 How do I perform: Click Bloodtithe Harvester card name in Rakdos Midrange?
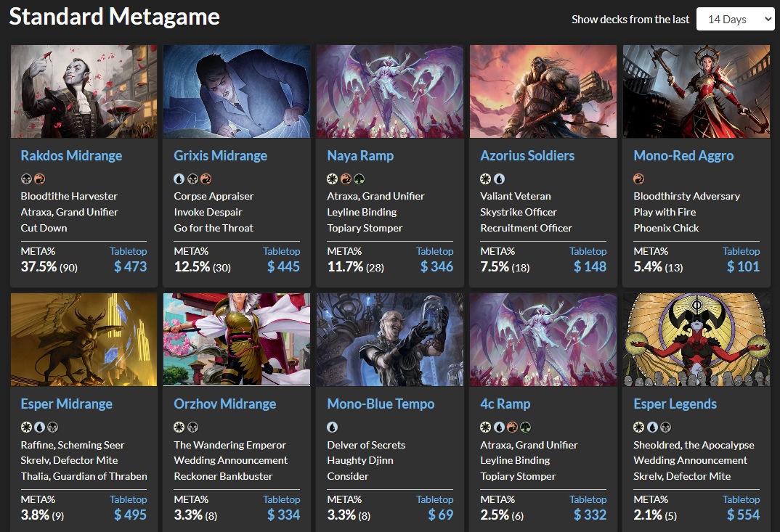point(69,196)
